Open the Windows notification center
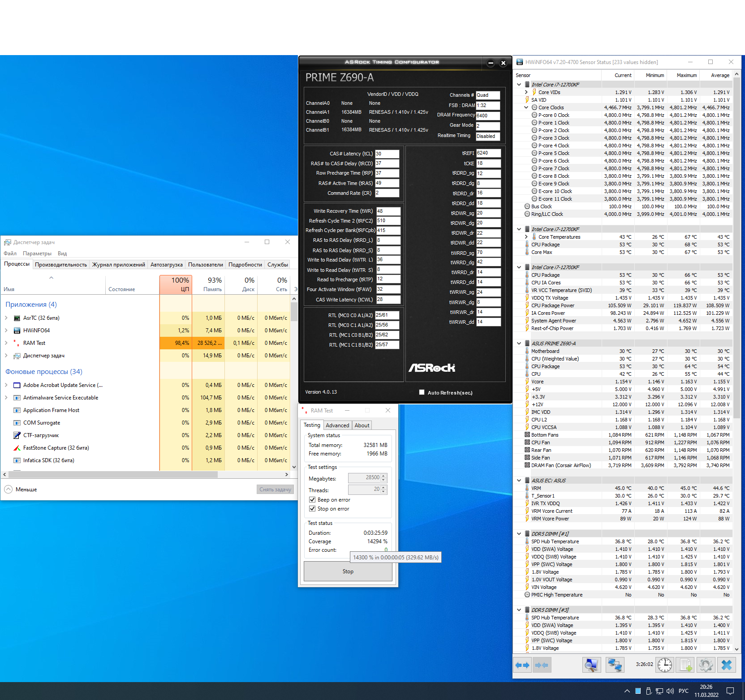The width and height of the screenshot is (745, 700). (x=730, y=691)
